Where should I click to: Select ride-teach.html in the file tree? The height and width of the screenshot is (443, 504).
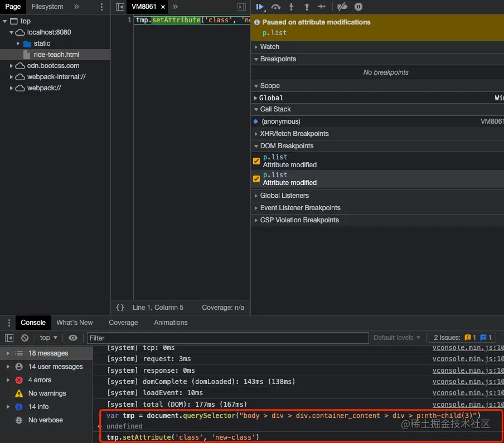(x=55, y=55)
